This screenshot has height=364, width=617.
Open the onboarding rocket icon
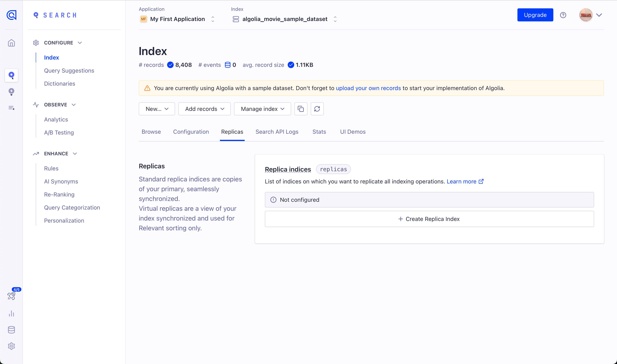point(11,296)
